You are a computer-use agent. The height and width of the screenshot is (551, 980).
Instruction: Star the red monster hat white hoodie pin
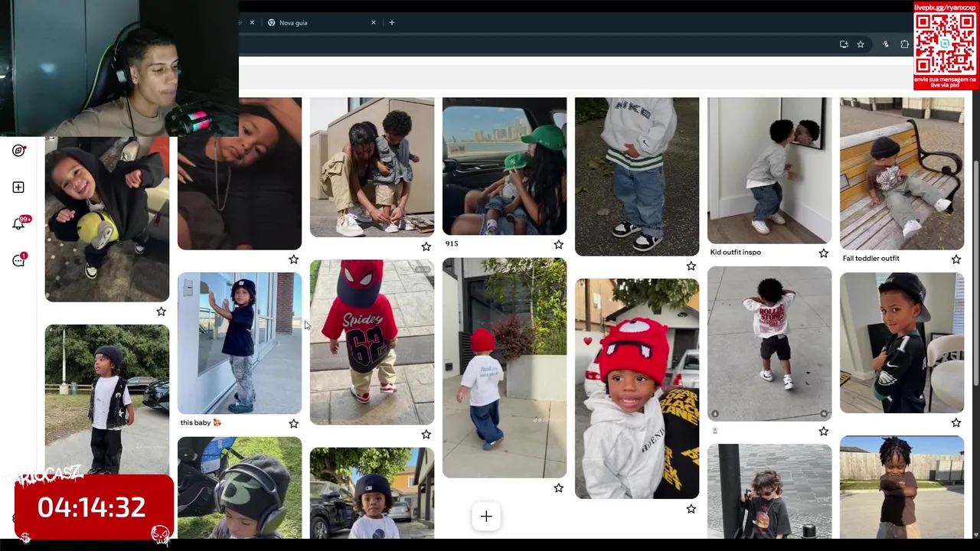tap(691, 509)
